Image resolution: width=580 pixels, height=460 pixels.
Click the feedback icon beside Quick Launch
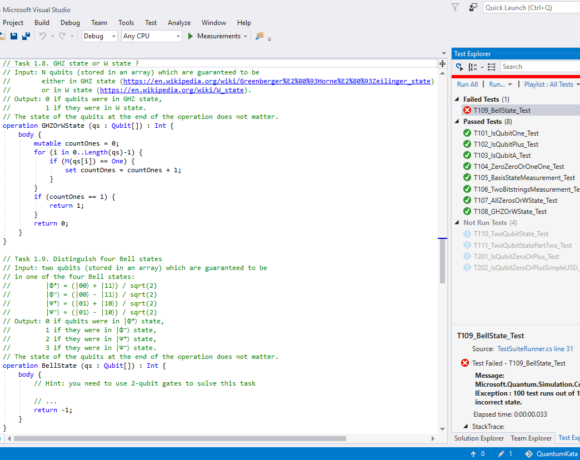(x=473, y=7)
